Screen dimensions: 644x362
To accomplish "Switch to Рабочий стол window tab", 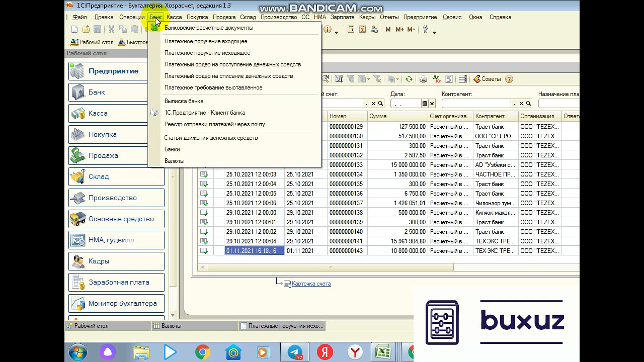I will (108, 326).
